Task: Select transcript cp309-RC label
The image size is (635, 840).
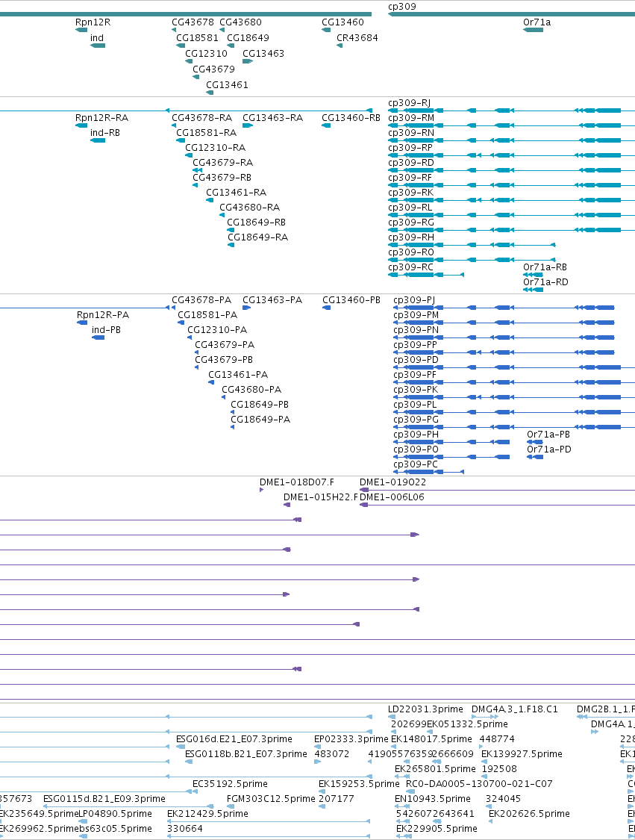Action: [410, 267]
